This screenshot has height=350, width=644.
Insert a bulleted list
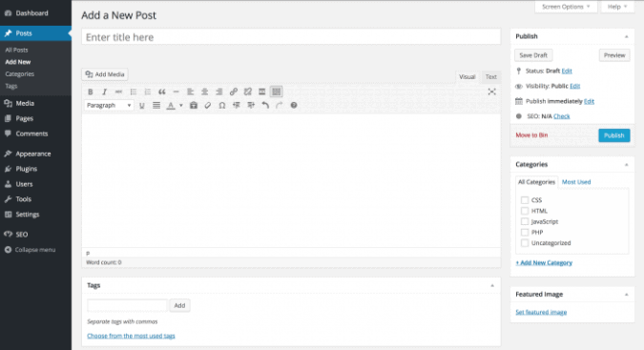point(133,92)
